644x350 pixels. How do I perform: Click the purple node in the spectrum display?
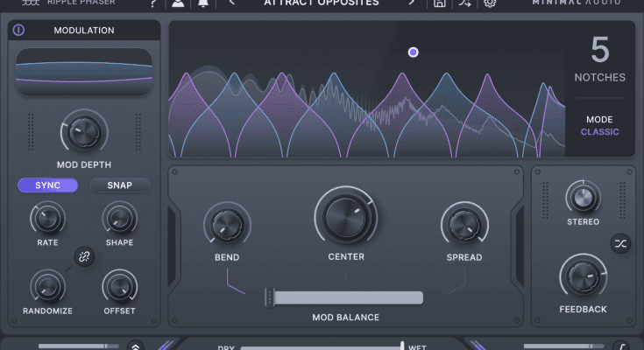[x=414, y=52]
